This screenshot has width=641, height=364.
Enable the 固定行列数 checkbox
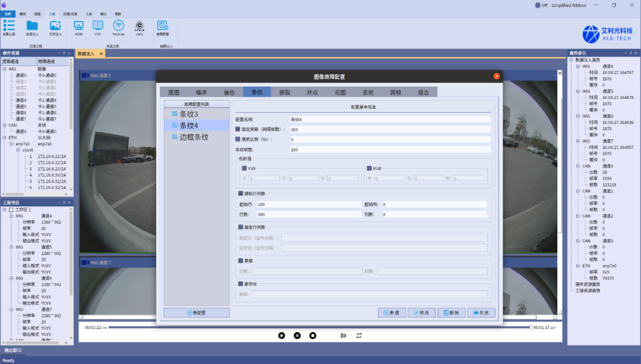tap(241, 227)
